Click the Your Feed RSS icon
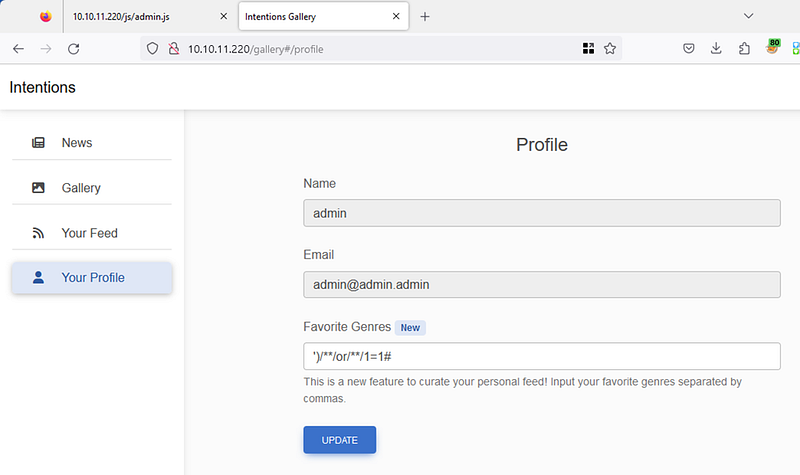The height and width of the screenshot is (475, 800). pyautogui.click(x=38, y=233)
